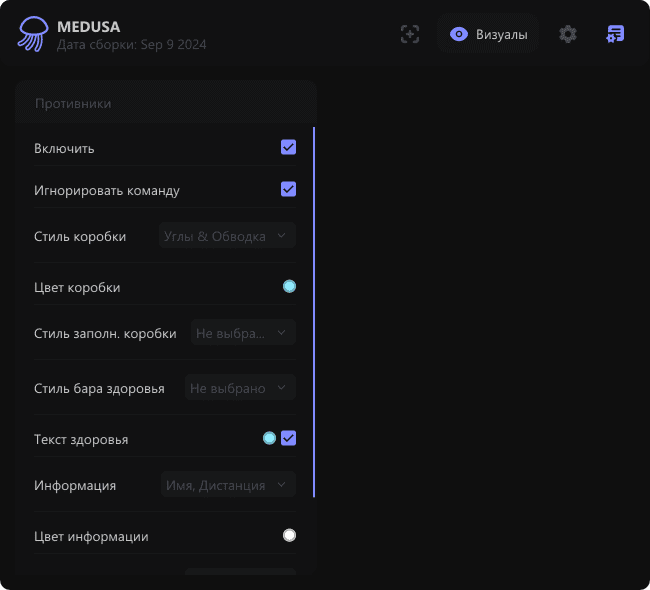The height and width of the screenshot is (590, 650).
Task: Click the purple vertical scrollbar
Action: click(x=314, y=312)
